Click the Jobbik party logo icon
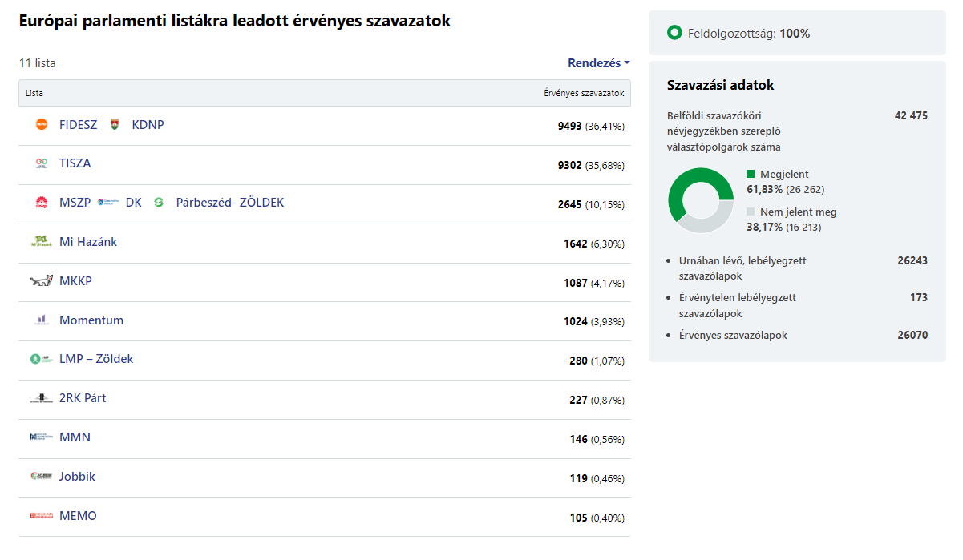 [42, 477]
